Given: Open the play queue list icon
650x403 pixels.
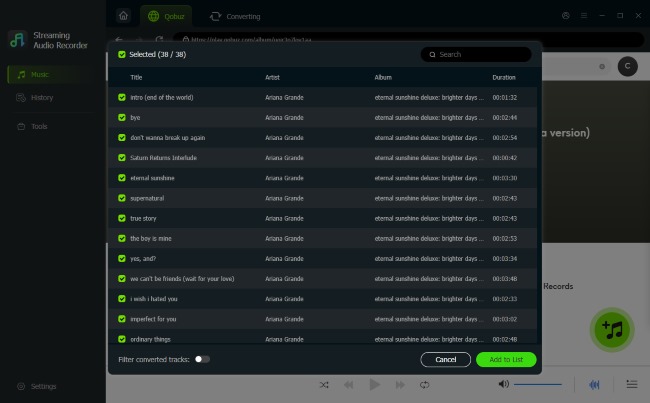Looking at the screenshot, I should (632, 384).
